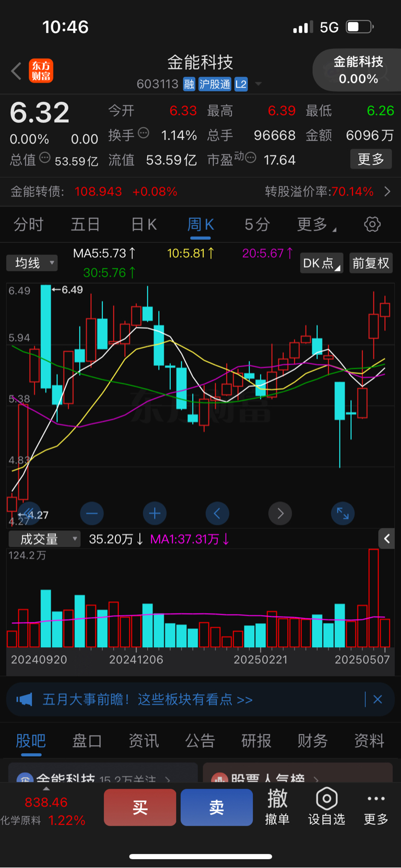
Task: Open the 金能科技 0.00% floating card
Action: click(358, 70)
